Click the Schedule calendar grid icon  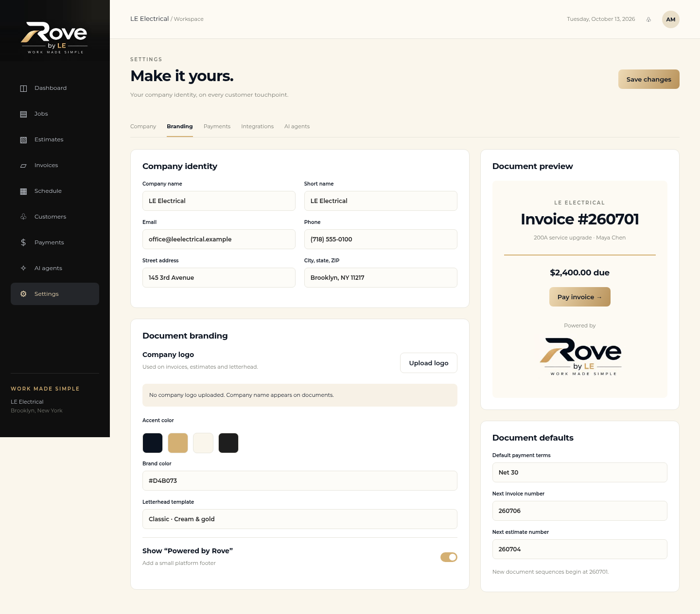coord(23,191)
